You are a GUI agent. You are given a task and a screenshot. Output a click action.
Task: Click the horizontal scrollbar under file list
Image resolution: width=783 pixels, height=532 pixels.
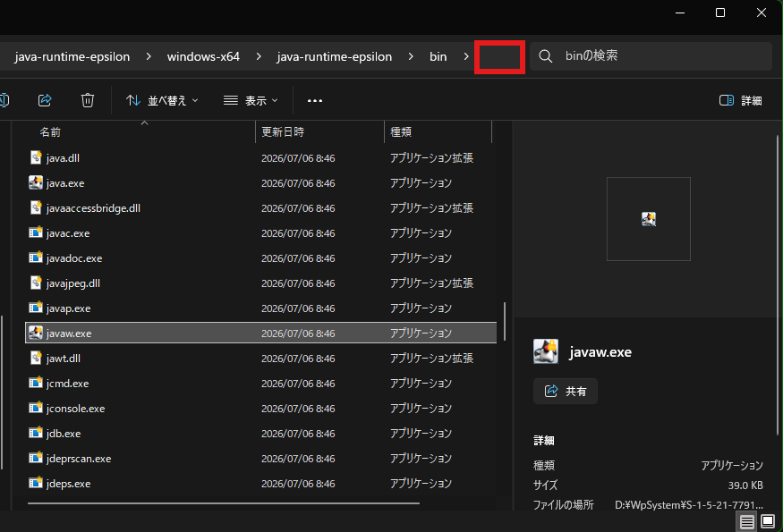(224, 503)
